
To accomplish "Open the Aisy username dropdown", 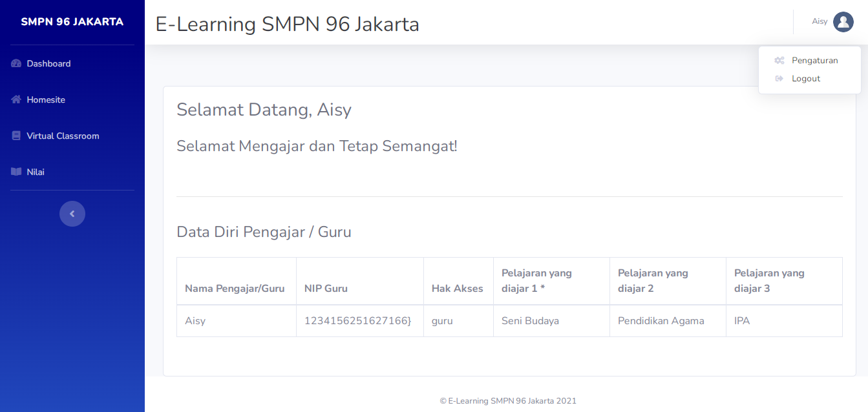I will (820, 22).
